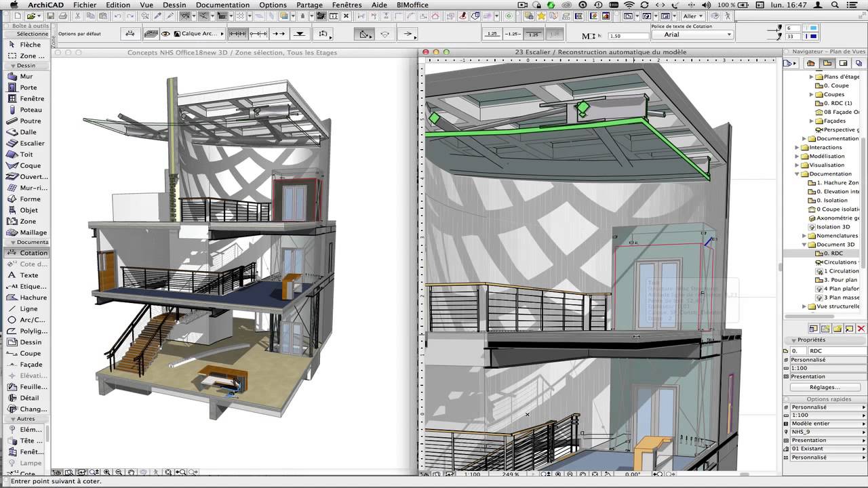Viewport: 868px width, 488px height.
Task: Select the Forme morph tool
Action: coord(25,199)
